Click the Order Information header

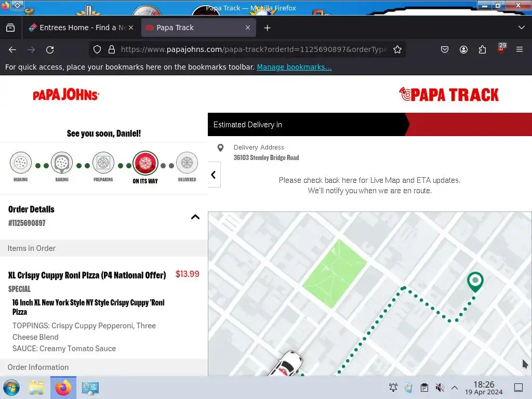[x=104, y=367]
